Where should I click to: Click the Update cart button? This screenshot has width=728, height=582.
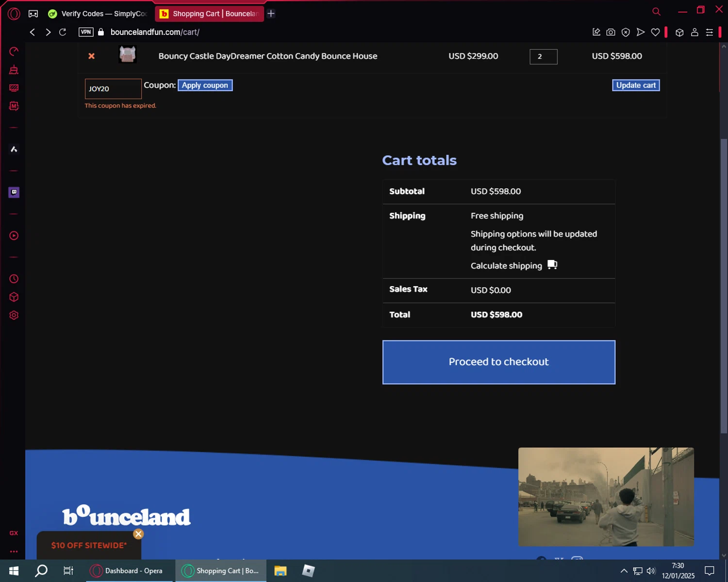point(636,85)
